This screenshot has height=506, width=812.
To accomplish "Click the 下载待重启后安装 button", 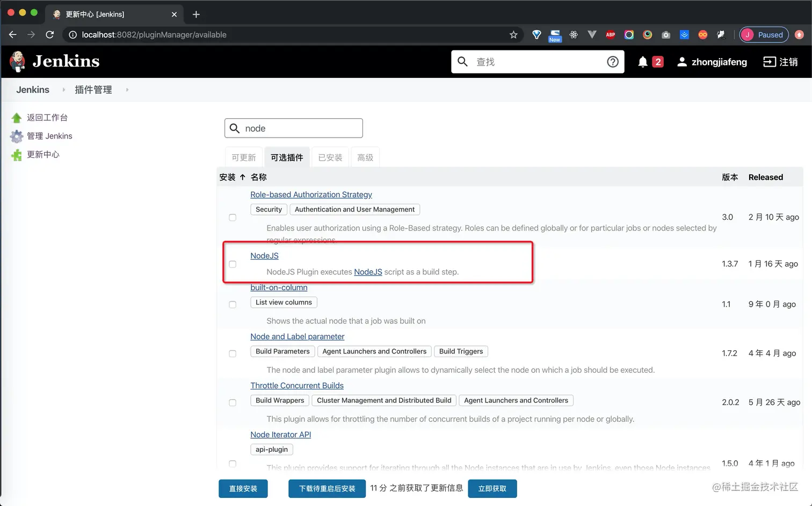I will coord(327,489).
